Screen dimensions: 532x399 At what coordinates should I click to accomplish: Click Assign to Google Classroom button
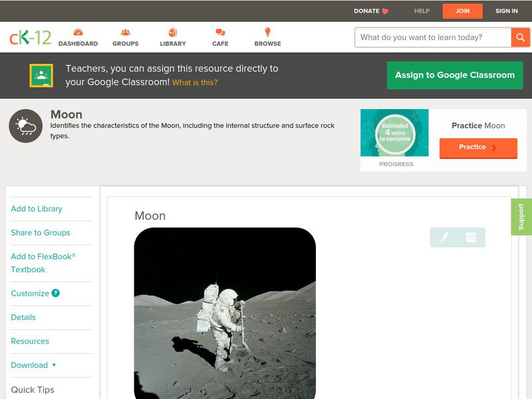(x=455, y=75)
